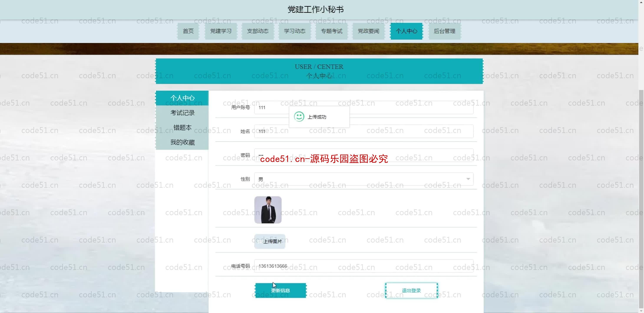The width and height of the screenshot is (644, 313).
Task: Expand the 性别 gender selector
Action: click(468, 179)
